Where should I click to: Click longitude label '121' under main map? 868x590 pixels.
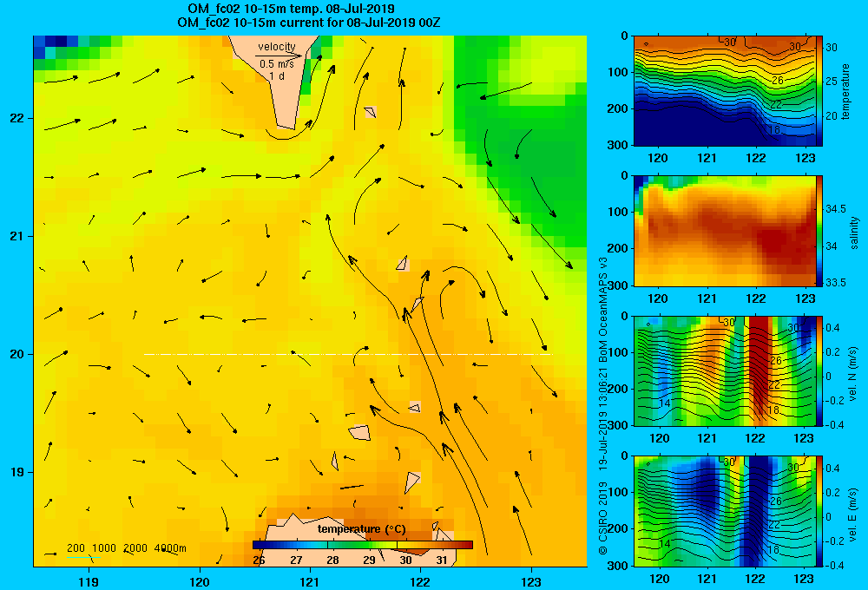point(310,581)
